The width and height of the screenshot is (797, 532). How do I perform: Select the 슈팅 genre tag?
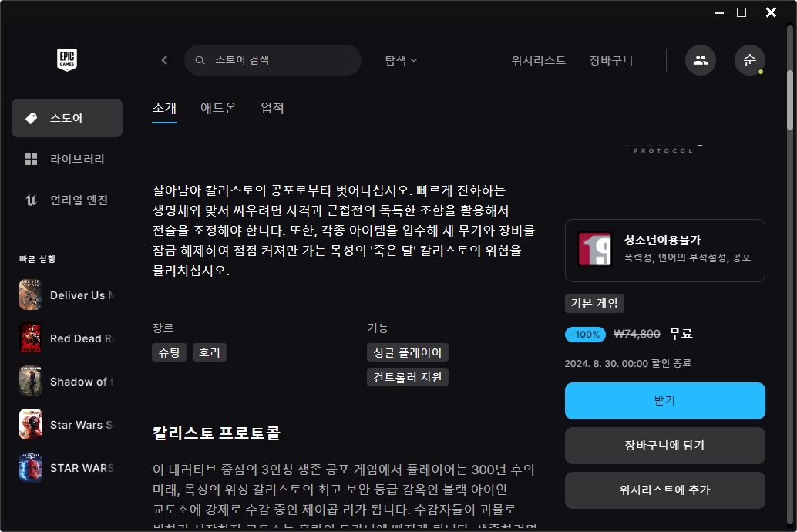coord(170,352)
